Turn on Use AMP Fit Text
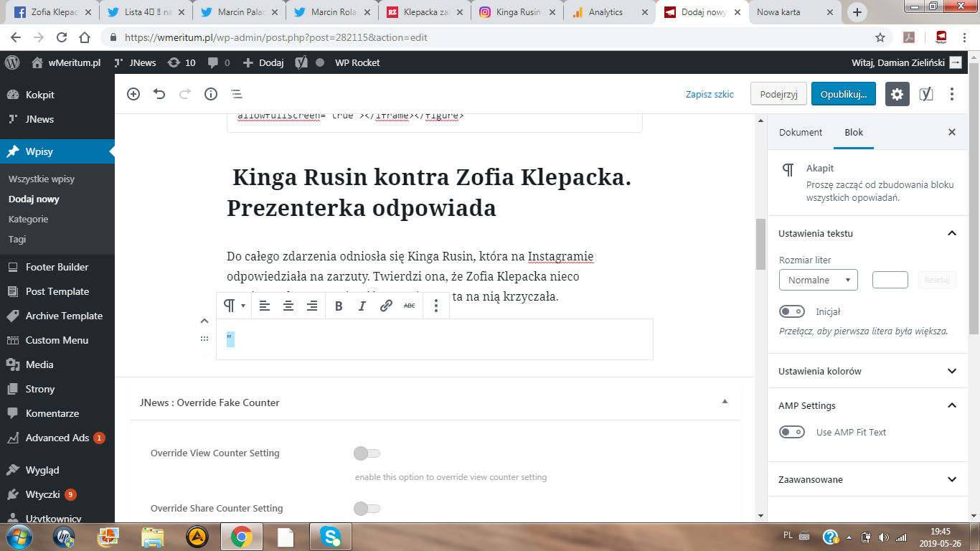 click(x=792, y=432)
